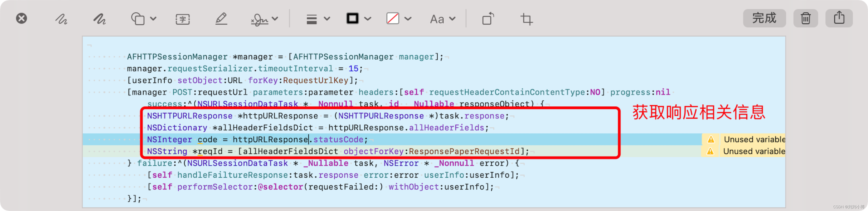The image size is (868, 211).
Task: Click 'requestHeaderContainContentType' in POST line
Action: pos(507,92)
